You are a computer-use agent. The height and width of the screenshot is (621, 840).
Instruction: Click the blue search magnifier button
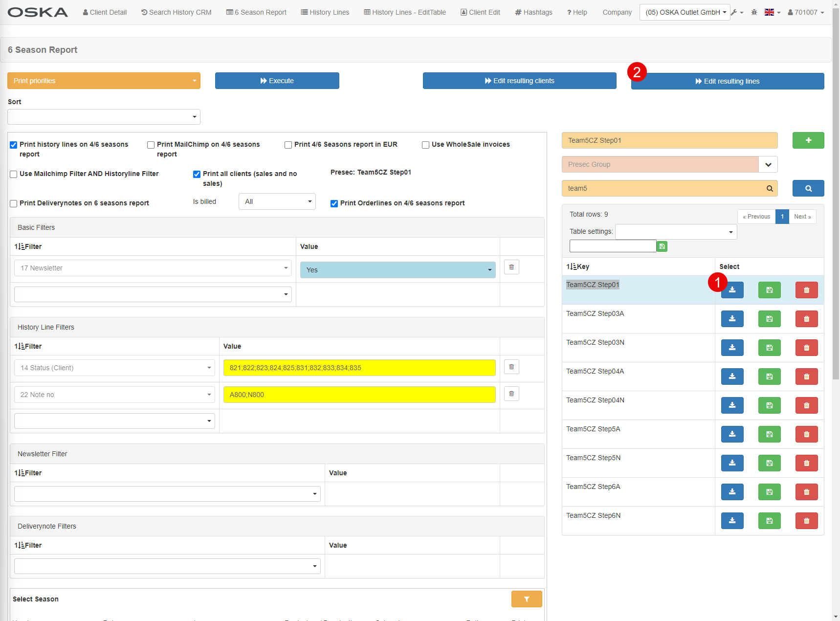(x=808, y=188)
